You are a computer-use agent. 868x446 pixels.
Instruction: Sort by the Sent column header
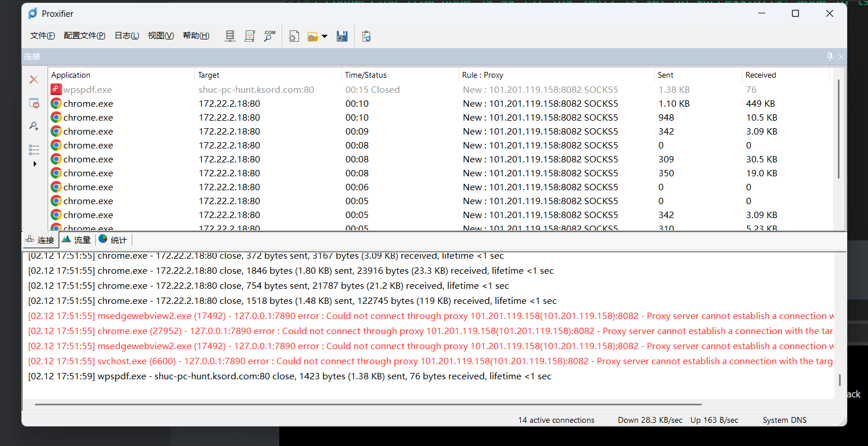(x=698, y=75)
